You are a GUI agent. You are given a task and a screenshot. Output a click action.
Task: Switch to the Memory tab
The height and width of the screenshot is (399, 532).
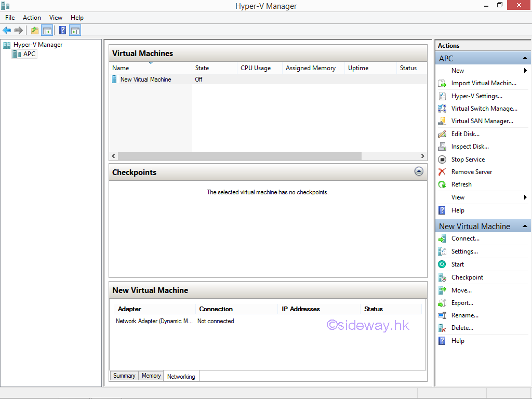pos(151,376)
